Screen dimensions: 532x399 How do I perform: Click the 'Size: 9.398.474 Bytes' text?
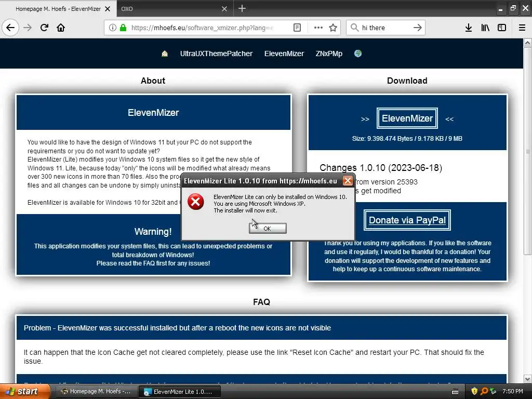(x=407, y=138)
